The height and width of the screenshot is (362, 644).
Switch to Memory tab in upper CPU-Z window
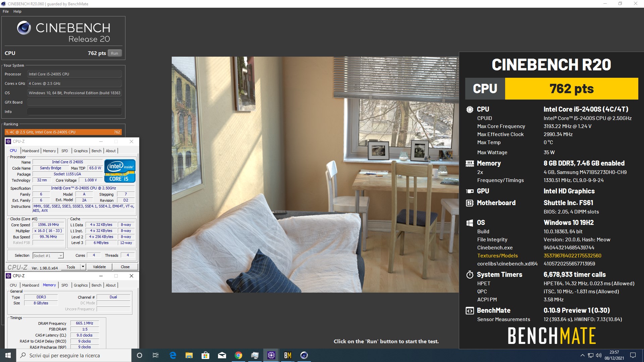coord(49,151)
